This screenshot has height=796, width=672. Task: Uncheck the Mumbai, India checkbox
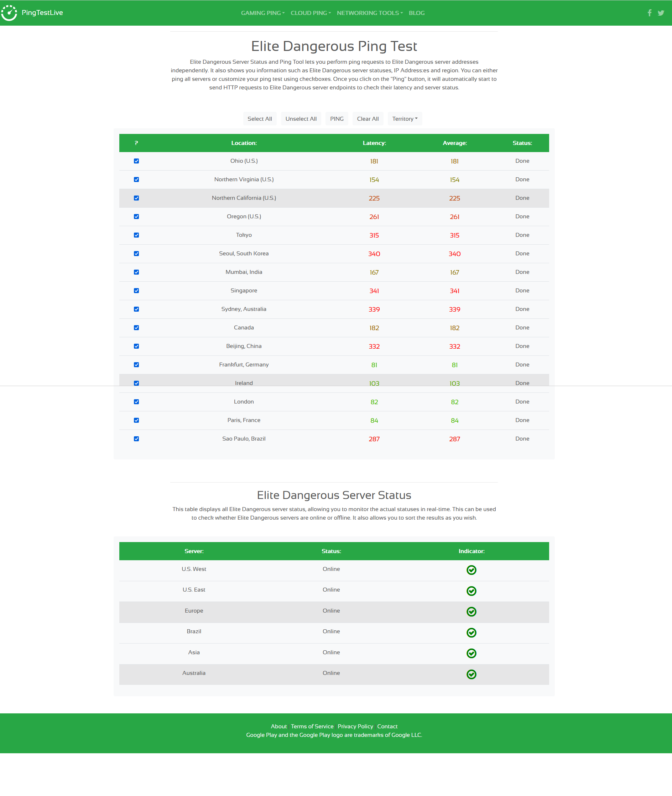point(136,272)
